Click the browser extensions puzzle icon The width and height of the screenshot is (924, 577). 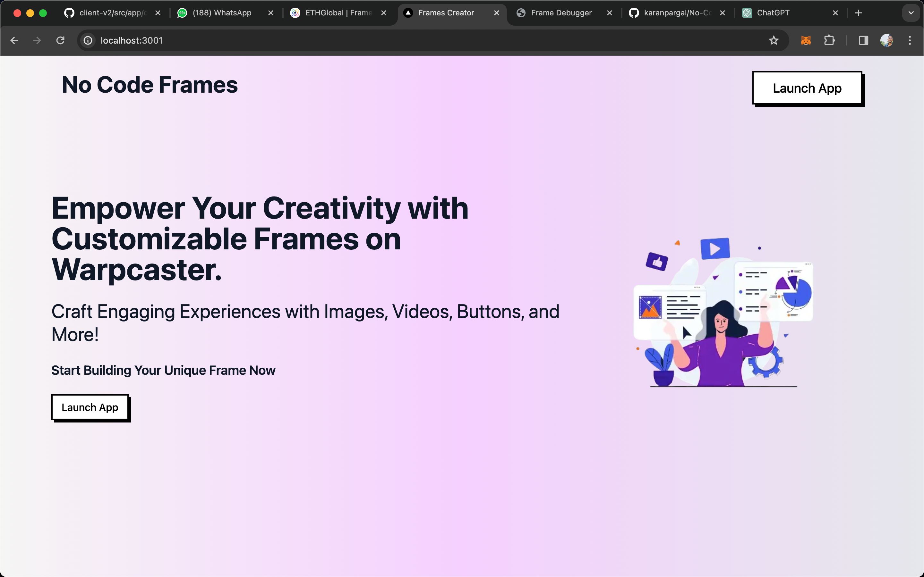pyautogui.click(x=830, y=40)
